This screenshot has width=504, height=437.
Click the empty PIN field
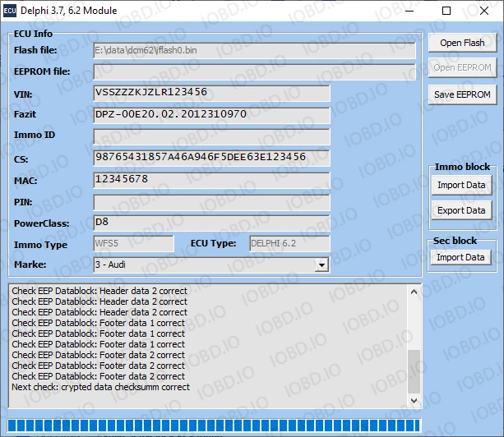click(x=211, y=201)
